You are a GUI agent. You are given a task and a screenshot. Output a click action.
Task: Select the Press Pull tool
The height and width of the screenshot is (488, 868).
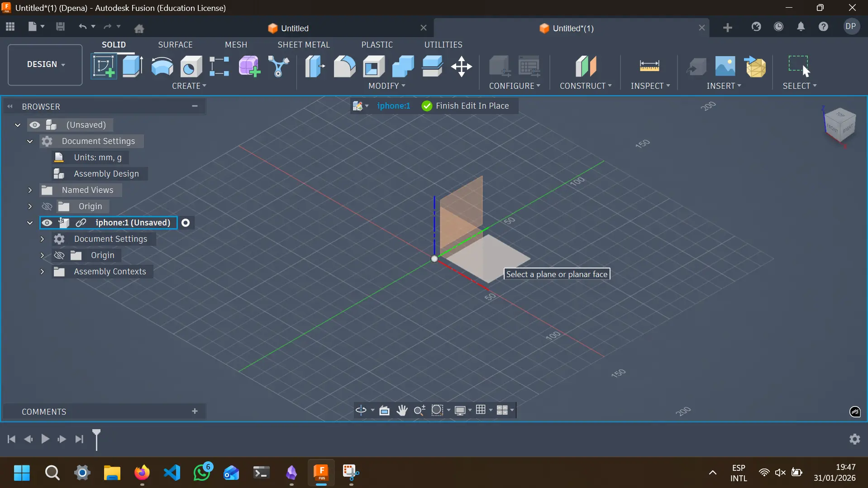tap(315, 67)
